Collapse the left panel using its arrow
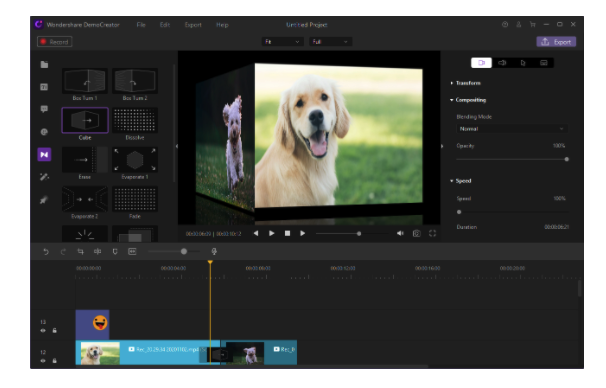 [177, 146]
